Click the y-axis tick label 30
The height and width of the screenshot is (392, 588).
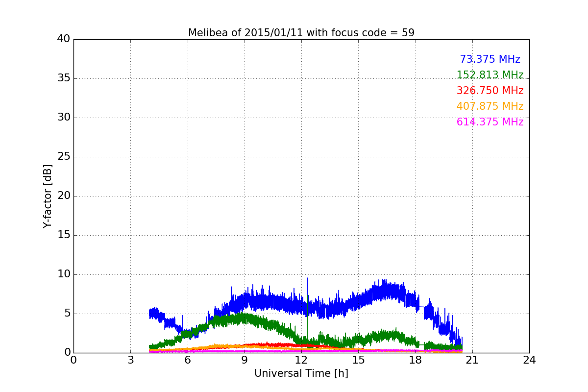pos(64,118)
